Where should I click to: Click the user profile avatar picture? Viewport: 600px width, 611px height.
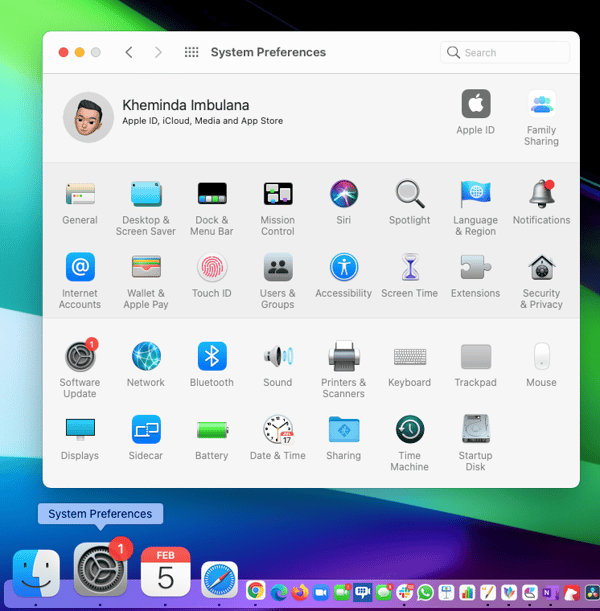(88, 117)
